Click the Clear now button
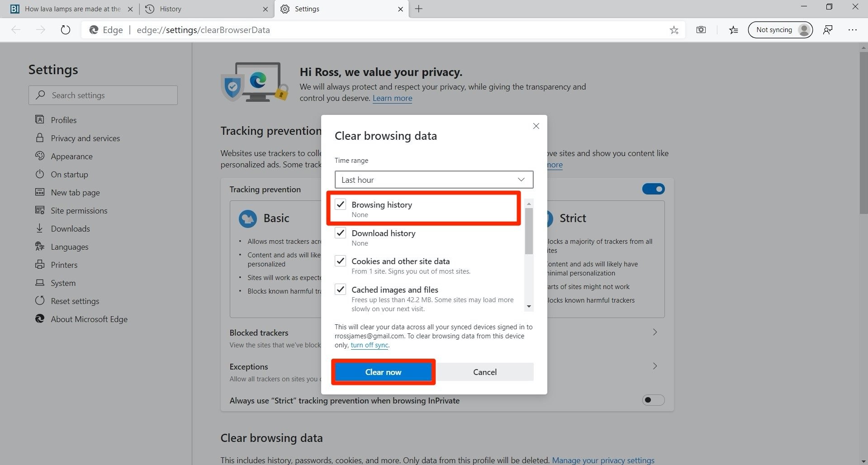The width and height of the screenshot is (868, 465). coord(383,372)
